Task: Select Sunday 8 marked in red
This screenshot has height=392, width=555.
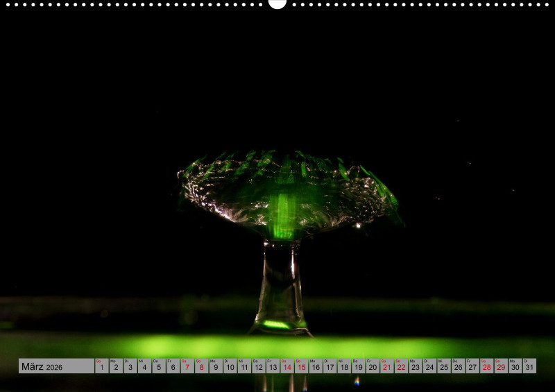Action: point(202,366)
